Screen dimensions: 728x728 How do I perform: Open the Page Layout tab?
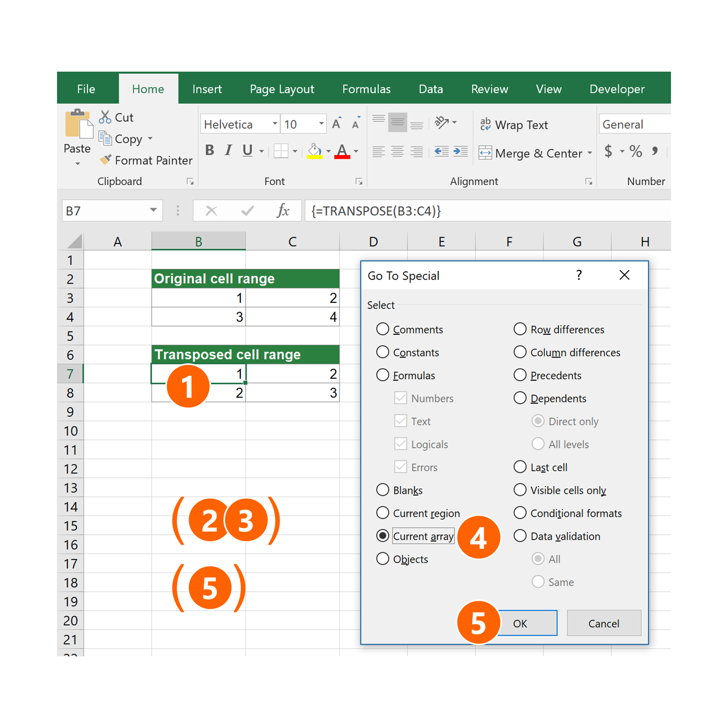click(x=282, y=89)
